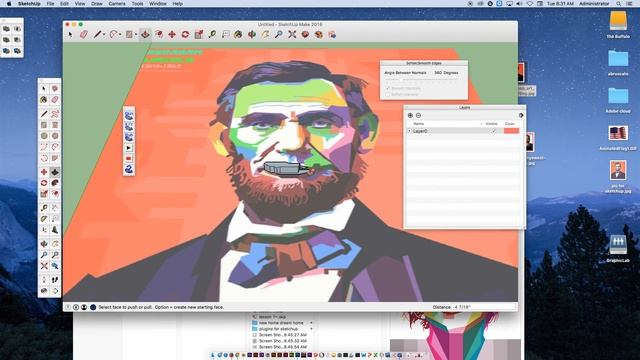Click the Text label tool in top toolbar
The image size is (640, 360).
pos(225,35)
